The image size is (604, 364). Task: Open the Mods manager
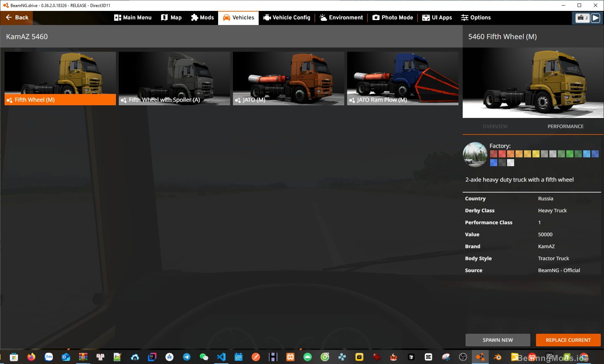pos(202,18)
